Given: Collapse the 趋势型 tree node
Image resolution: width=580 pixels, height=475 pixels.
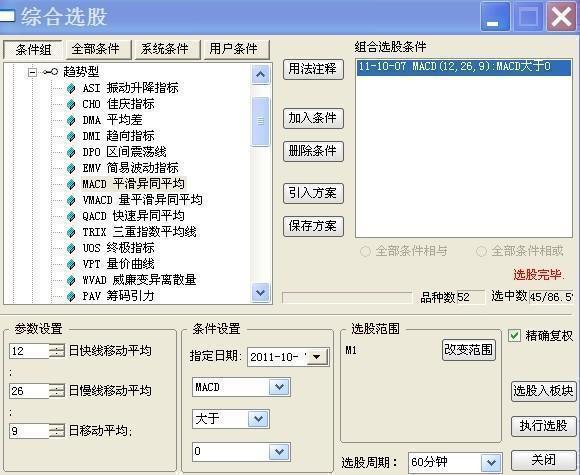Looking at the screenshot, I should (x=33, y=72).
